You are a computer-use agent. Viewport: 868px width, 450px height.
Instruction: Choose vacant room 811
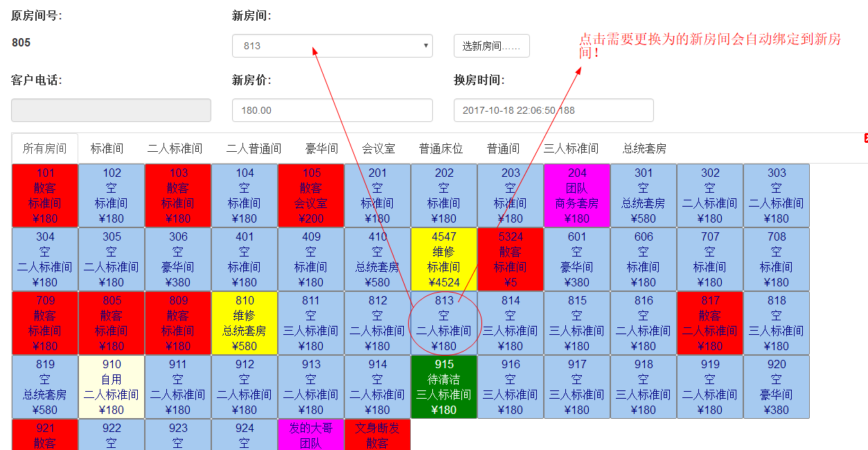click(x=311, y=323)
